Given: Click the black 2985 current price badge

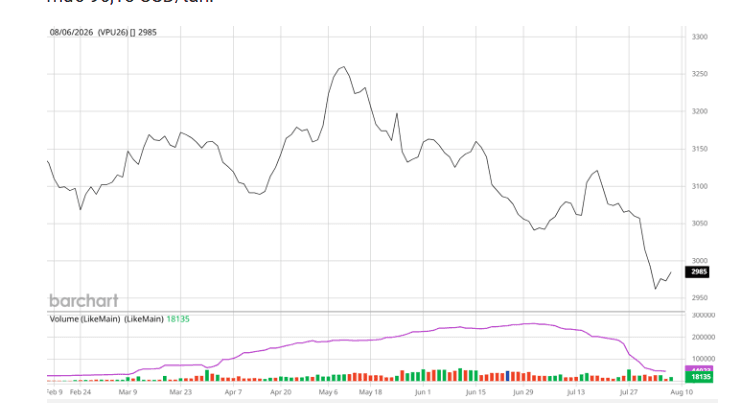Looking at the screenshot, I should pyautogui.click(x=697, y=272).
